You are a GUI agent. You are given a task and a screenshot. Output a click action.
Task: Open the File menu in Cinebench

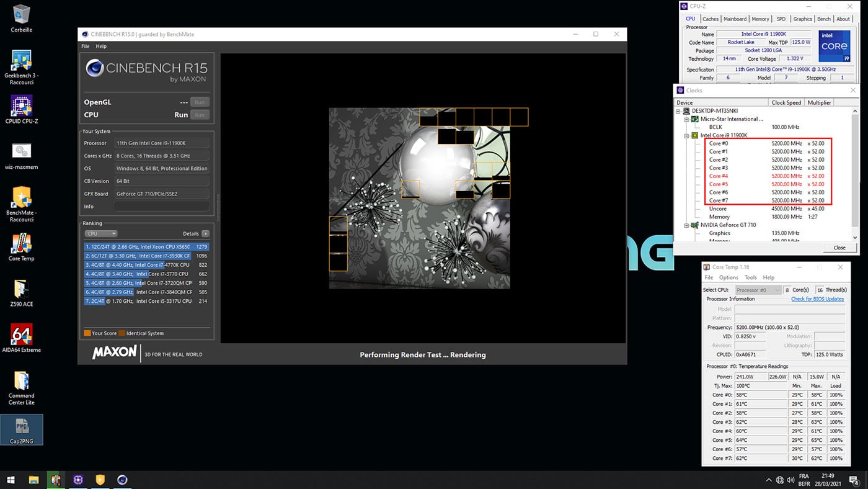click(x=86, y=47)
